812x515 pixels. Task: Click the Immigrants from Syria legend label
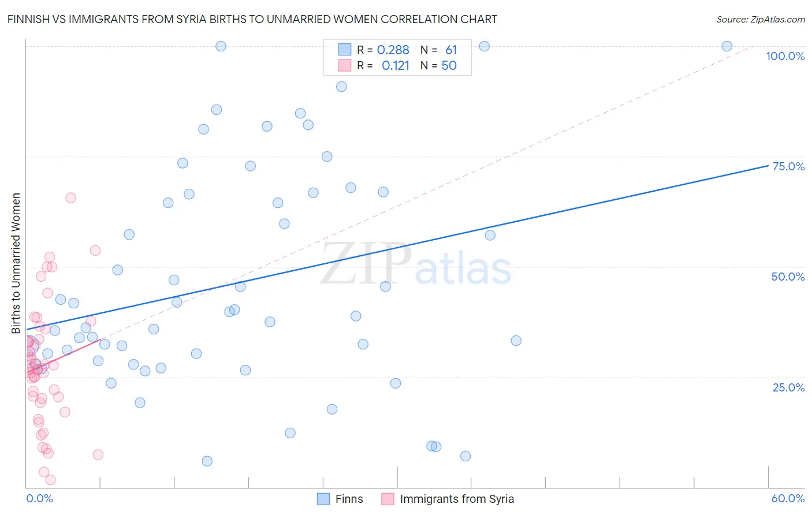pos(457,499)
